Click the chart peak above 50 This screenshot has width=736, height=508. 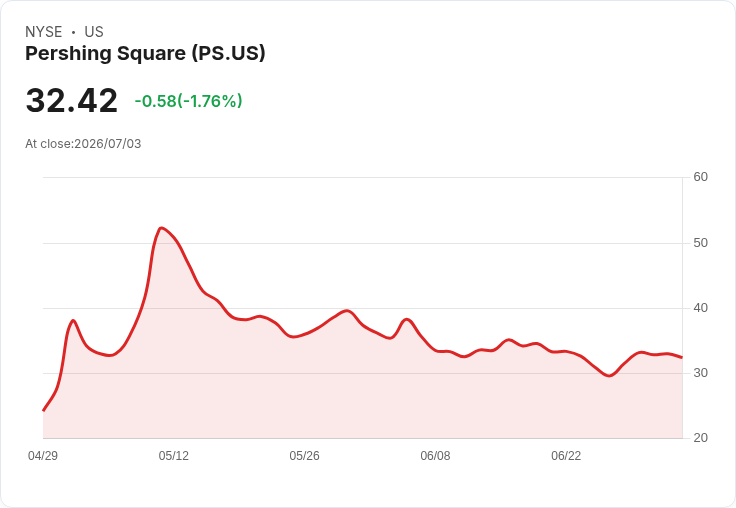(x=161, y=228)
